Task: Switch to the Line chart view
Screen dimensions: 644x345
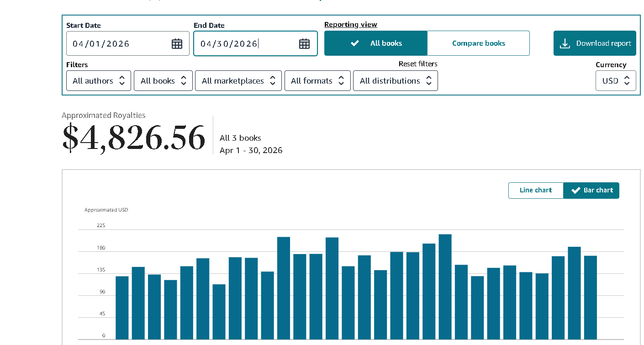Action: 536,191
